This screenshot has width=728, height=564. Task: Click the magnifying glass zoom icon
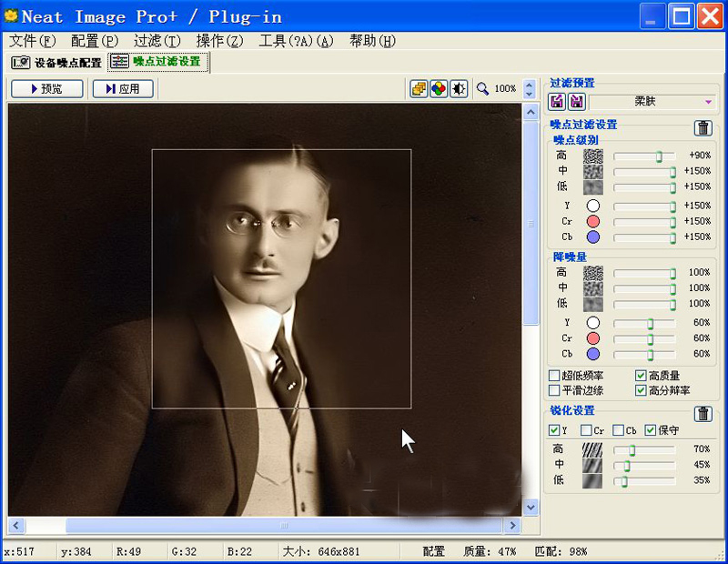pyautogui.click(x=482, y=89)
